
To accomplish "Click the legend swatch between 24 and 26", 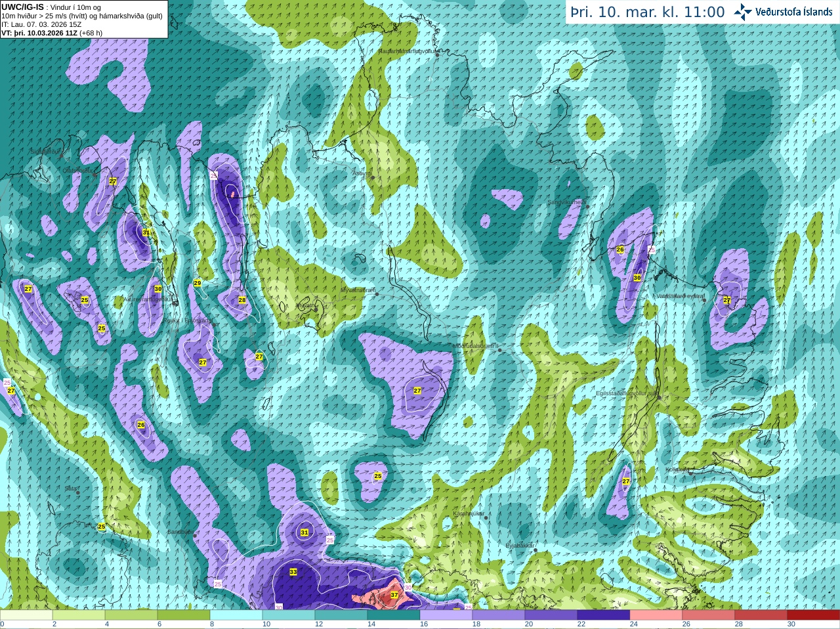I will coord(656,615).
